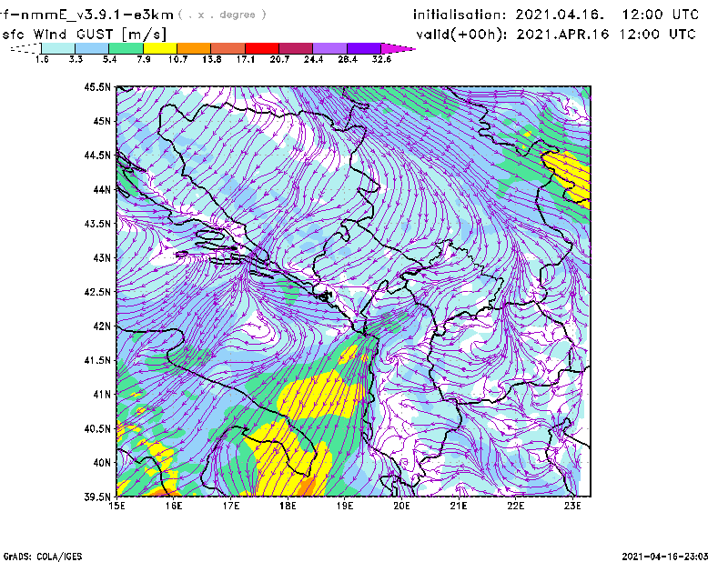Screen dimensions: 728x562
Task: Click the legend value 24.4
Action: 313,59
